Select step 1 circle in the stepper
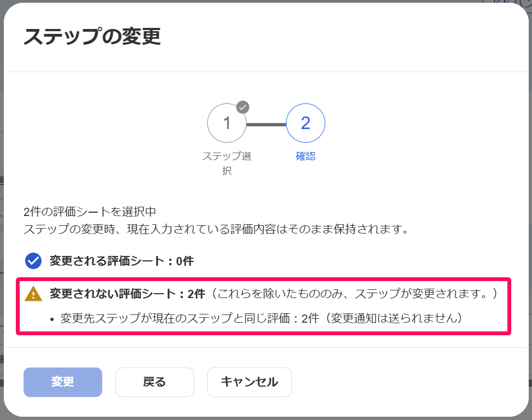Viewport: 532px width, 420px height. click(x=227, y=123)
